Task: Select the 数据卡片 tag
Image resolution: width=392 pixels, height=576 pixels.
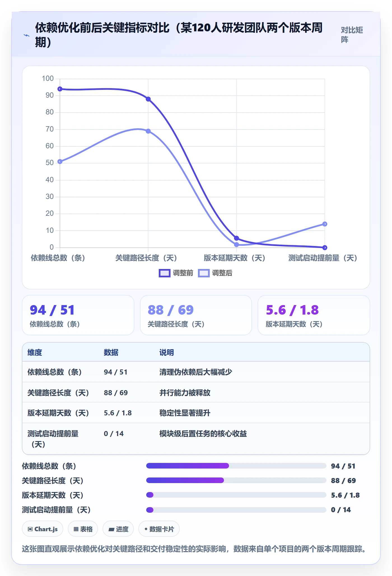Action: coord(159,529)
